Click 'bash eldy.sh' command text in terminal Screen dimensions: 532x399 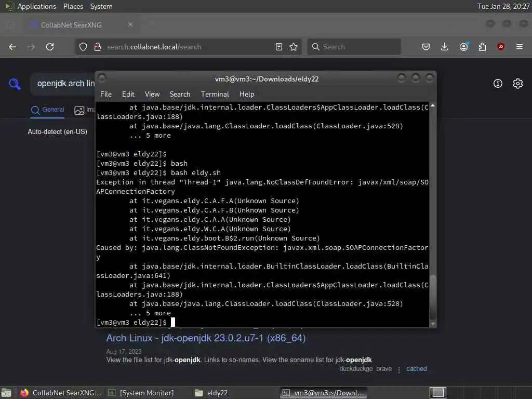195,172
